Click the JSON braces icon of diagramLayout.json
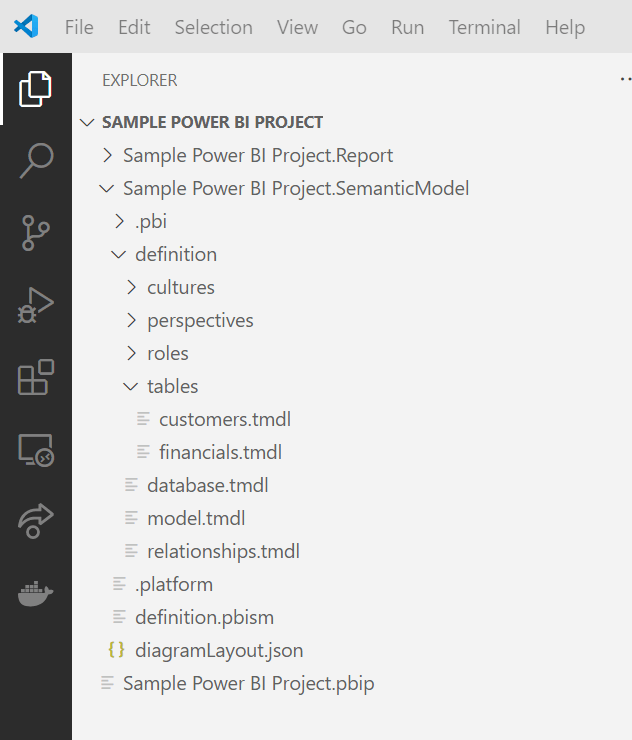632x740 pixels. click(116, 650)
